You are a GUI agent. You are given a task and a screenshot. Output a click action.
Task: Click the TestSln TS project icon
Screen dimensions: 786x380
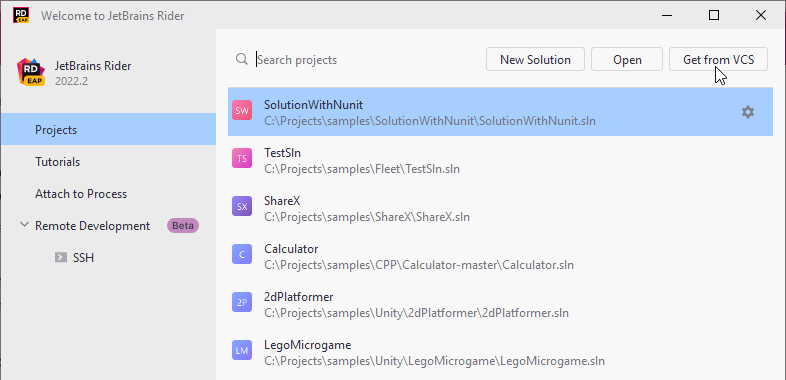click(242, 159)
